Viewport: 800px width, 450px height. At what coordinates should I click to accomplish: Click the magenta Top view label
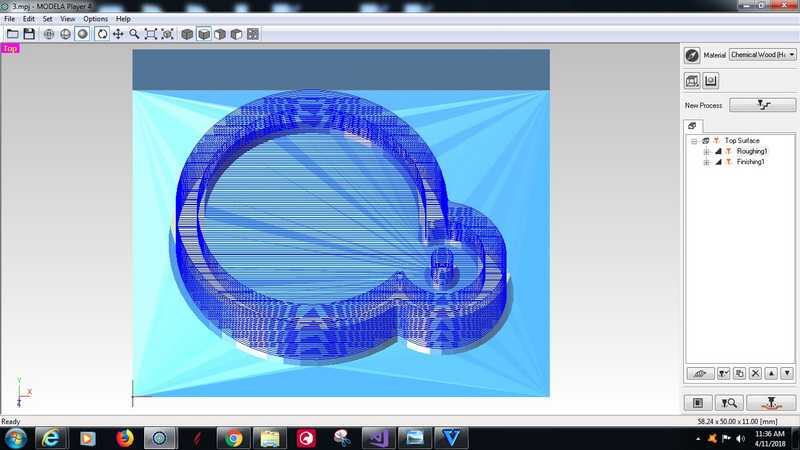click(x=10, y=48)
